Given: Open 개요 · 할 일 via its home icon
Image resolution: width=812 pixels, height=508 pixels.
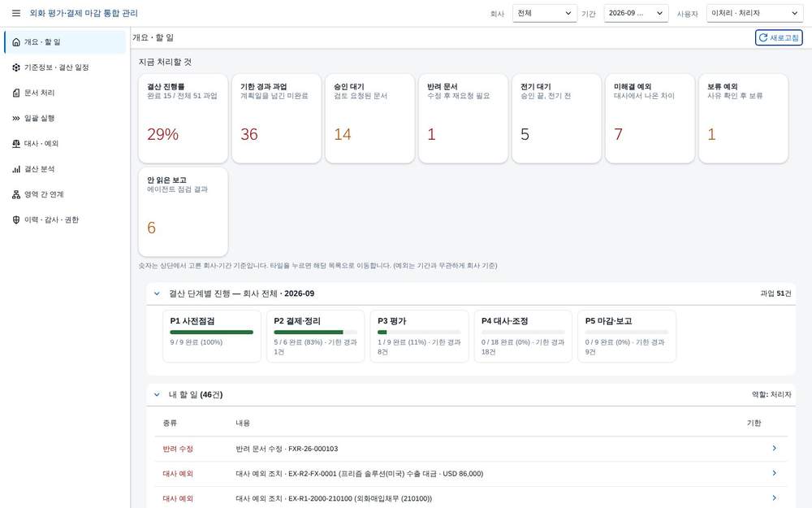Looking at the screenshot, I should [x=16, y=42].
